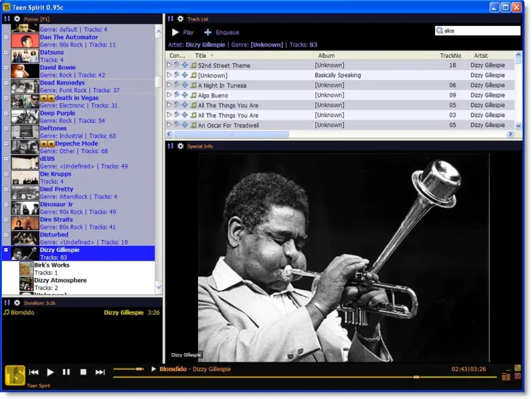Image resolution: width=532 pixels, height=399 pixels.
Task: Open Track List panel gear settings
Action: point(180,19)
